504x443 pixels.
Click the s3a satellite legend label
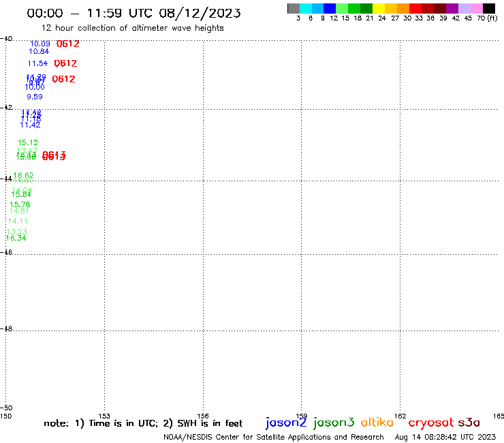click(469, 423)
